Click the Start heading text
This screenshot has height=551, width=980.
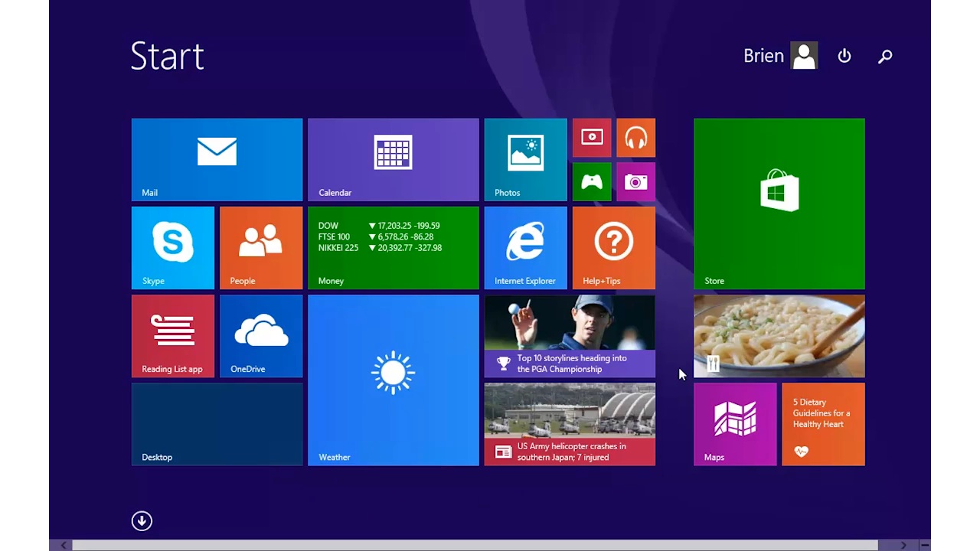[x=167, y=56]
